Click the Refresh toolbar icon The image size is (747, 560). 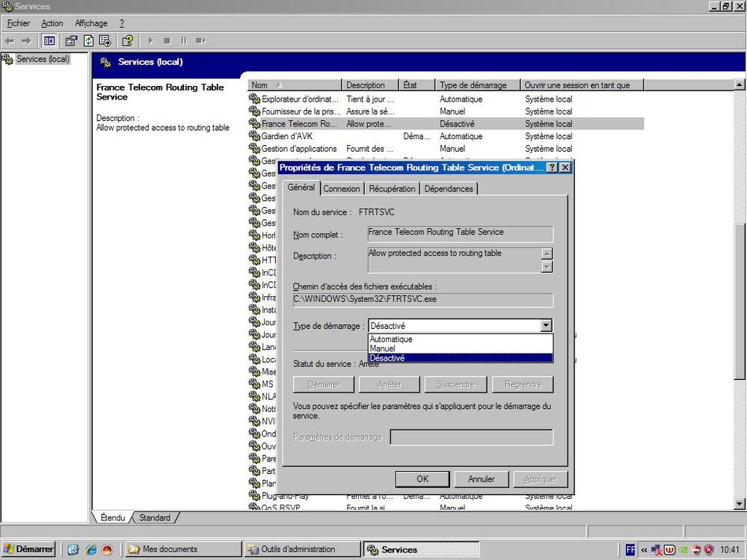pyautogui.click(x=88, y=40)
